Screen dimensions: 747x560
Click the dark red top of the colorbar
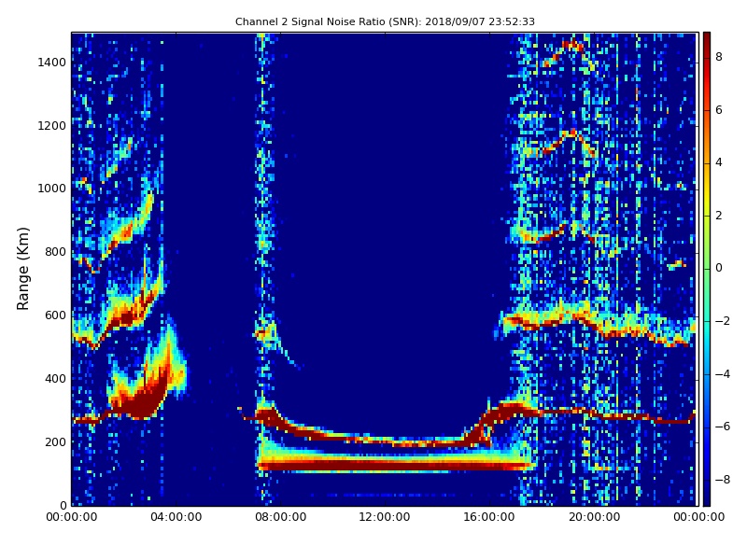tap(707, 40)
